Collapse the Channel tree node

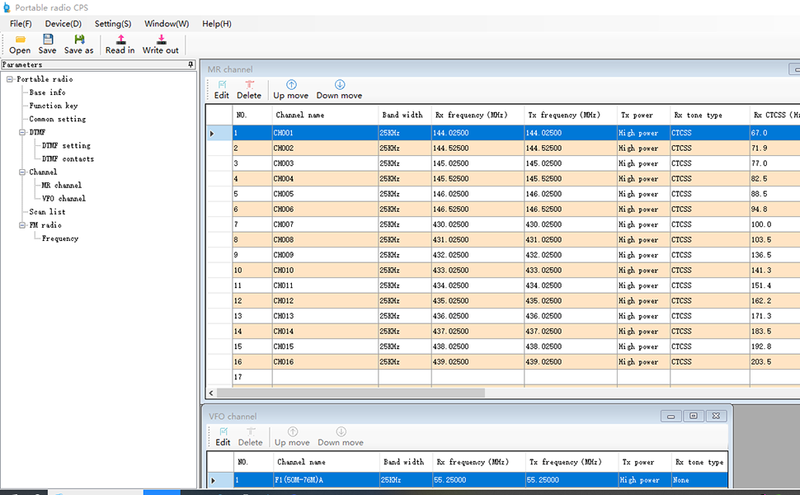tap(22, 172)
